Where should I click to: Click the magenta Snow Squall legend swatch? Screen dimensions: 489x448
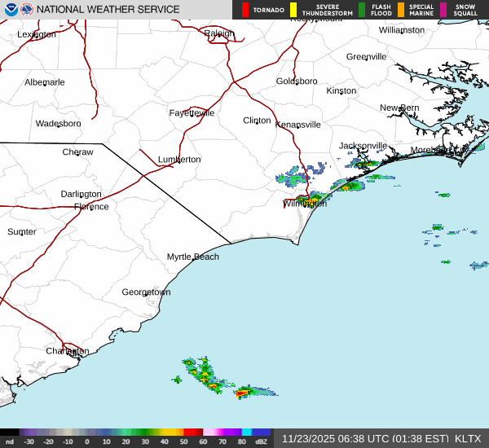click(x=444, y=10)
